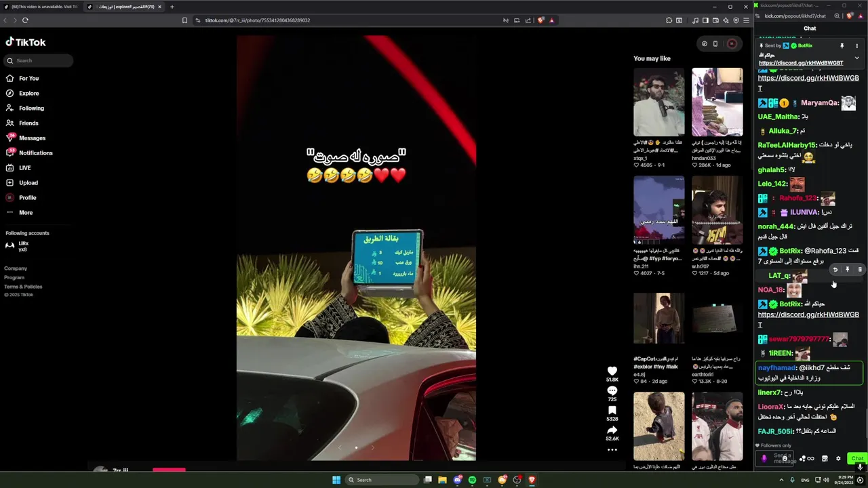Viewport: 868px width, 488px height.
Task: Open the For You feed
Action: pos(22,79)
